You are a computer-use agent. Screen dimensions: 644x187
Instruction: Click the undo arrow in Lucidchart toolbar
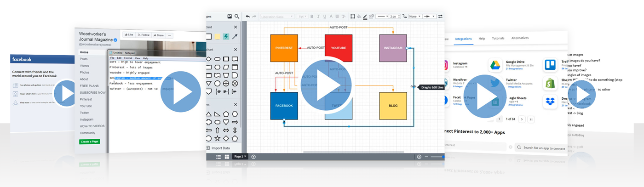click(248, 17)
